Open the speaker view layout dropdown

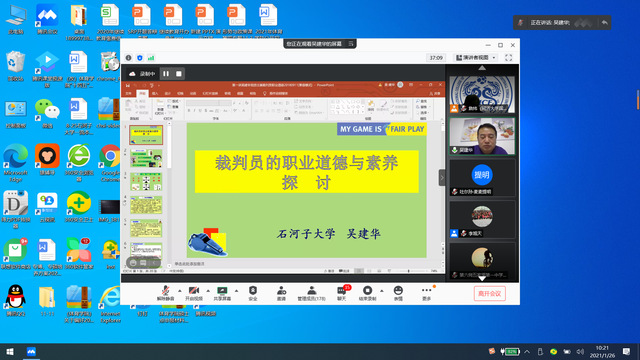[476, 58]
